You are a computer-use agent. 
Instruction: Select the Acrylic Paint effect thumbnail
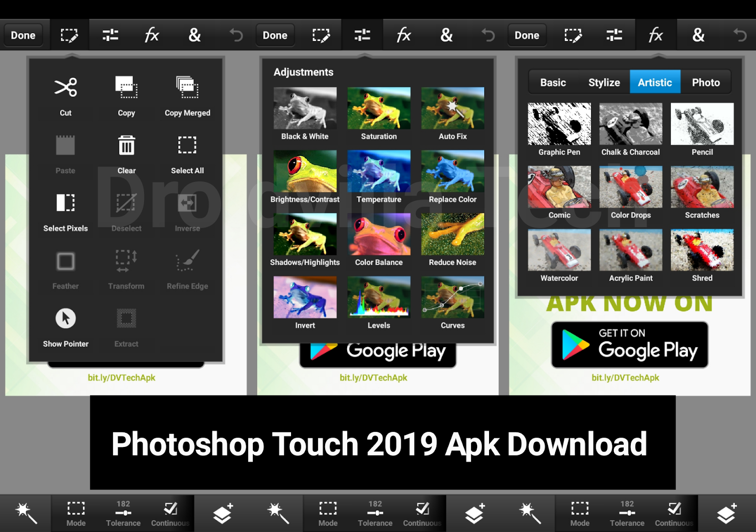(631, 250)
